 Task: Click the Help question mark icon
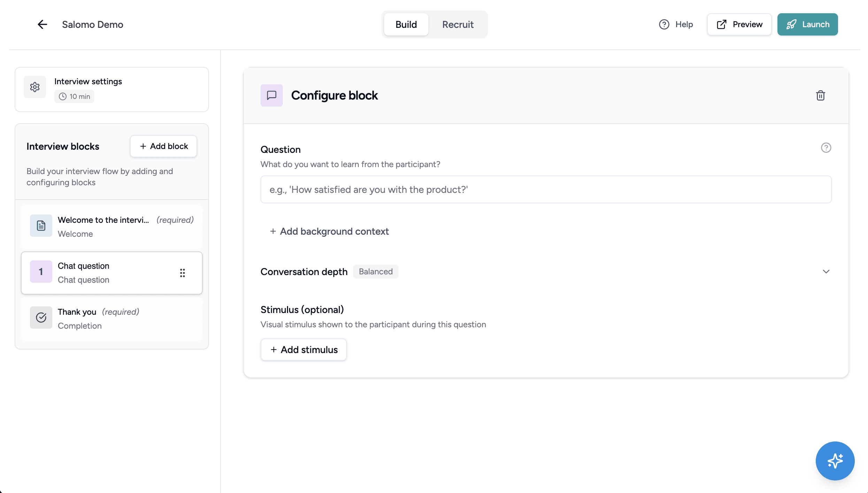coord(664,24)
